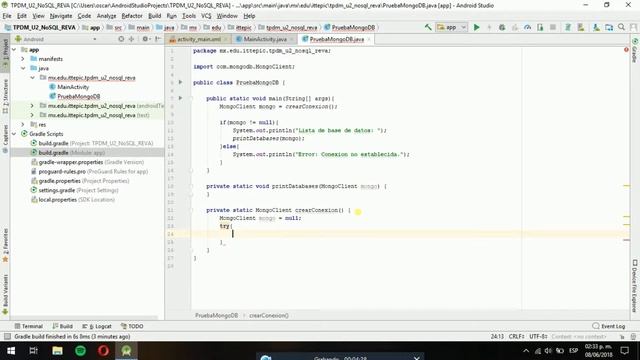The image size is (640, 360).
Task: Open the Logcat tool window
Action: coord(97,326)
